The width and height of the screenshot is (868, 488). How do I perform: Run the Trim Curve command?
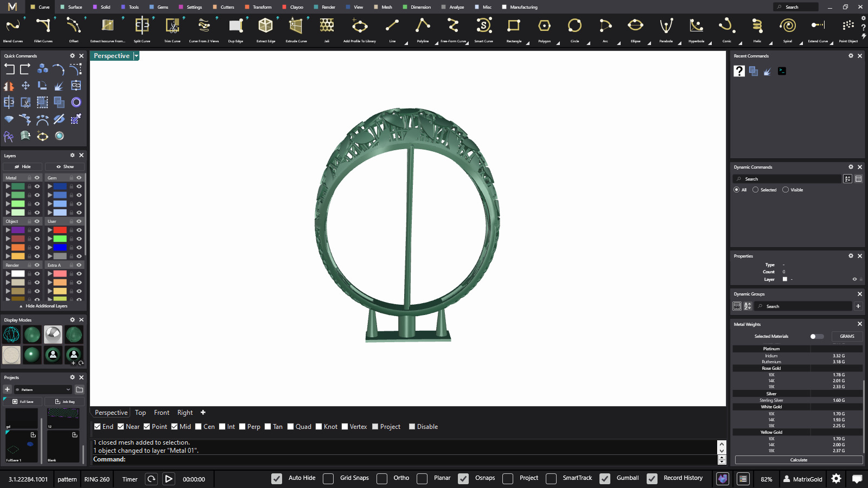(x=173, y=30)
